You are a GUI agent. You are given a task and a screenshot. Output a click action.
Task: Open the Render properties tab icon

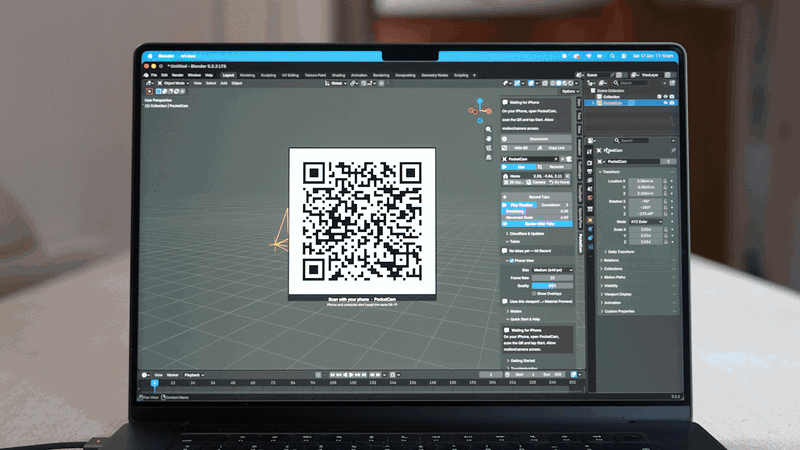pyautogui.click(x=590, y=163)
